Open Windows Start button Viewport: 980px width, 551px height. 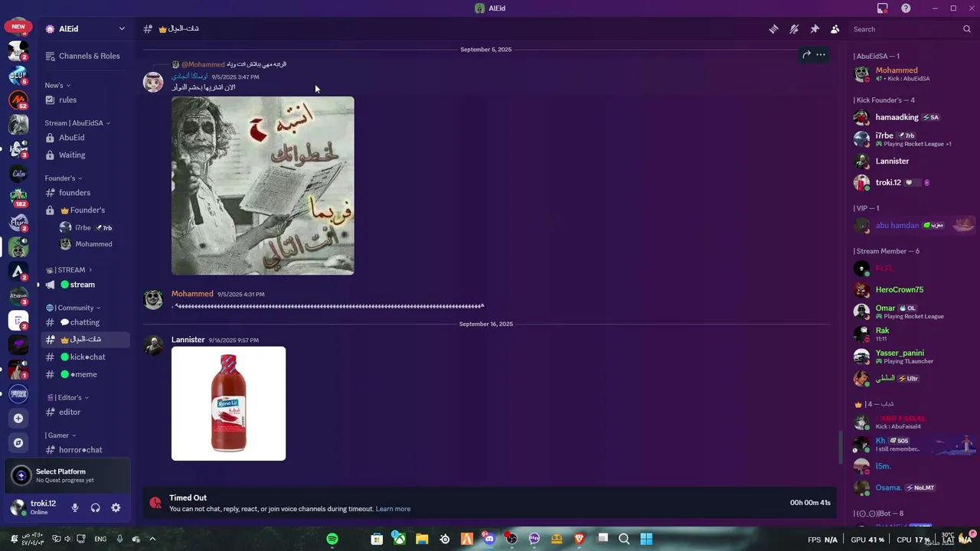(x=646, y=539)
